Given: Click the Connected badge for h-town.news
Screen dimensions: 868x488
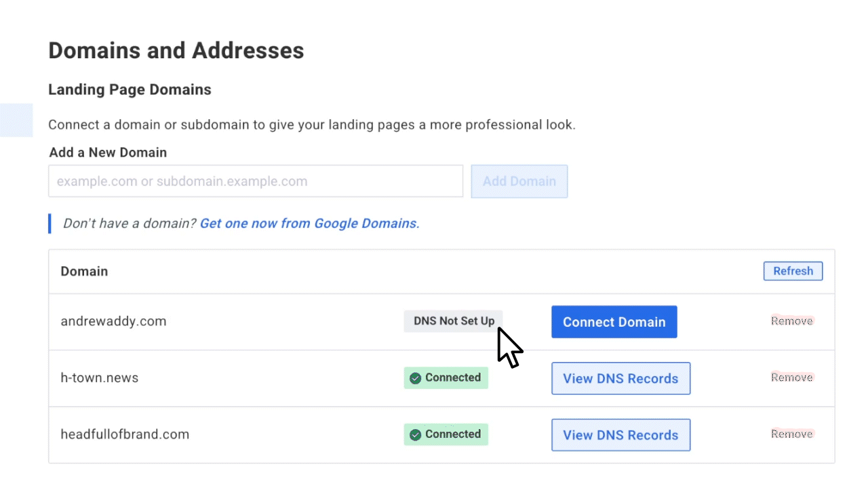Looking at the screenshot, I should click(x=446, y=378).
